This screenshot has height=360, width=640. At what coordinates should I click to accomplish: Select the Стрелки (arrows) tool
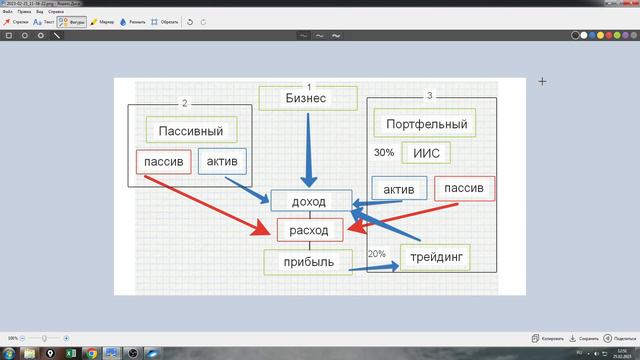[x=16, y=22]
